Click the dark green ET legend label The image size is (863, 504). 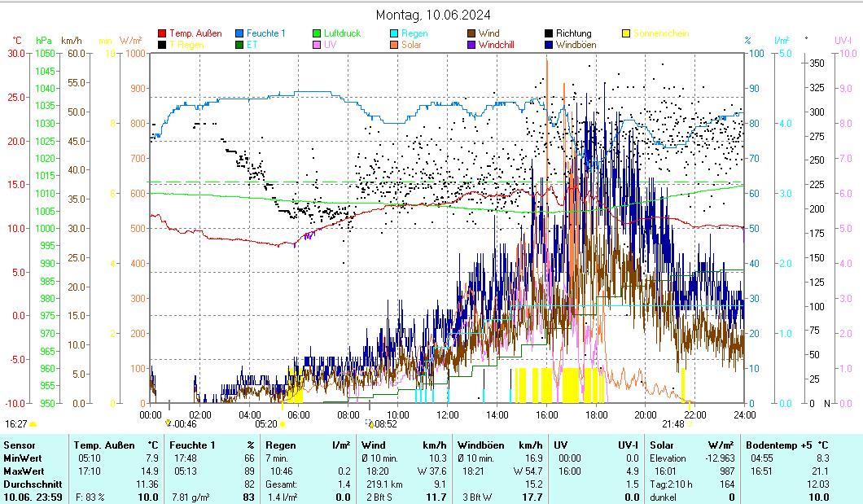pos(252,45)
